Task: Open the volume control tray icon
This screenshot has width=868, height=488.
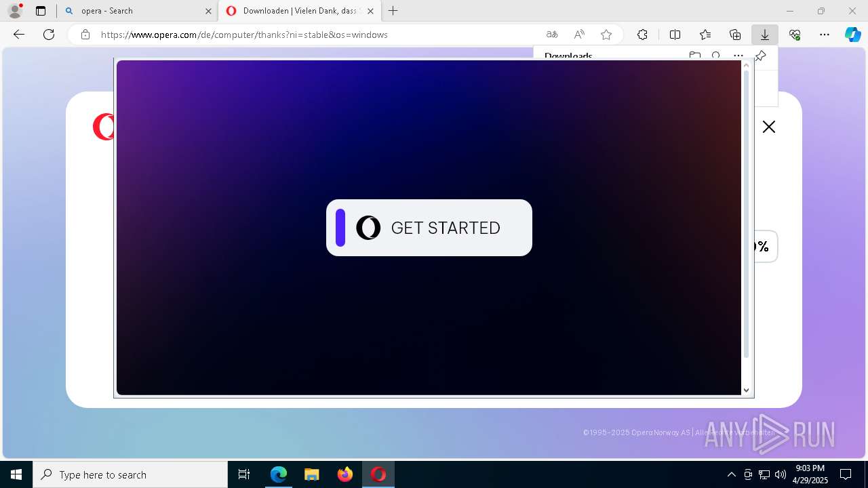Action: click(781, 474)
